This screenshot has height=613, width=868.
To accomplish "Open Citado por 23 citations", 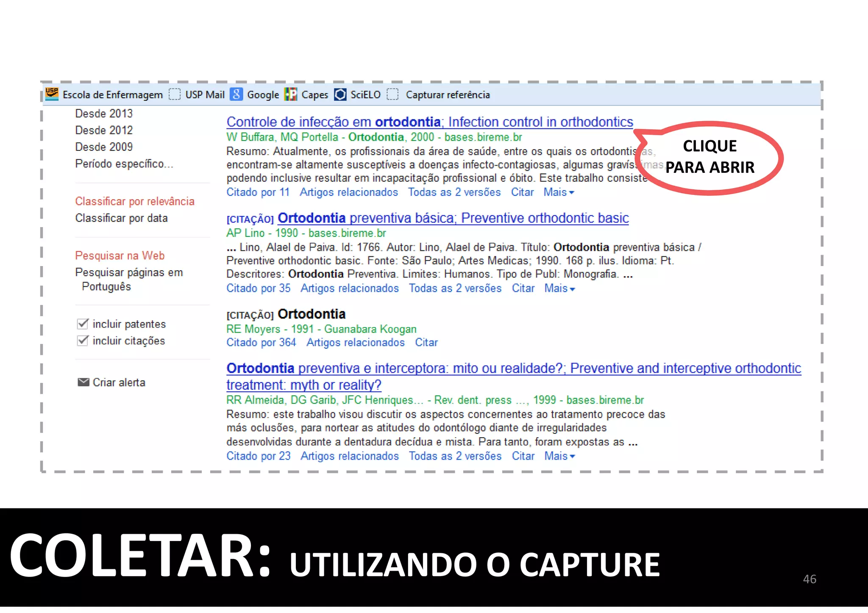I will pos(259,456).
